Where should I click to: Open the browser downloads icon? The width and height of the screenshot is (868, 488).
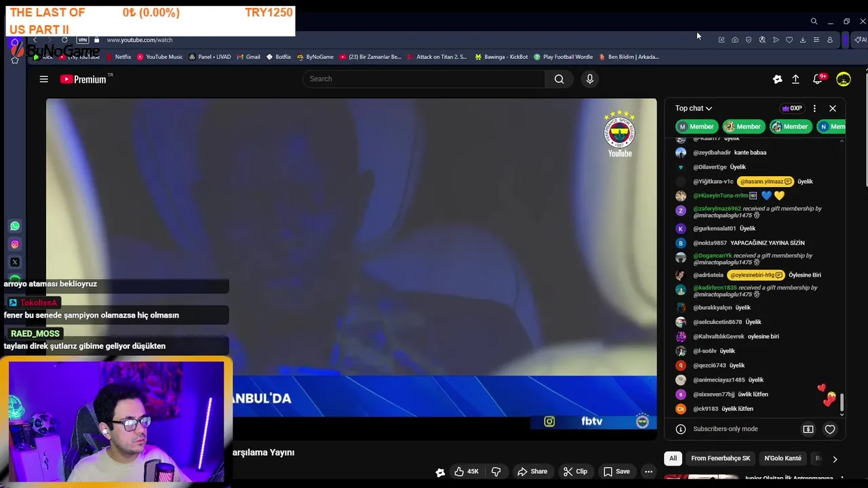click(802, 40)
